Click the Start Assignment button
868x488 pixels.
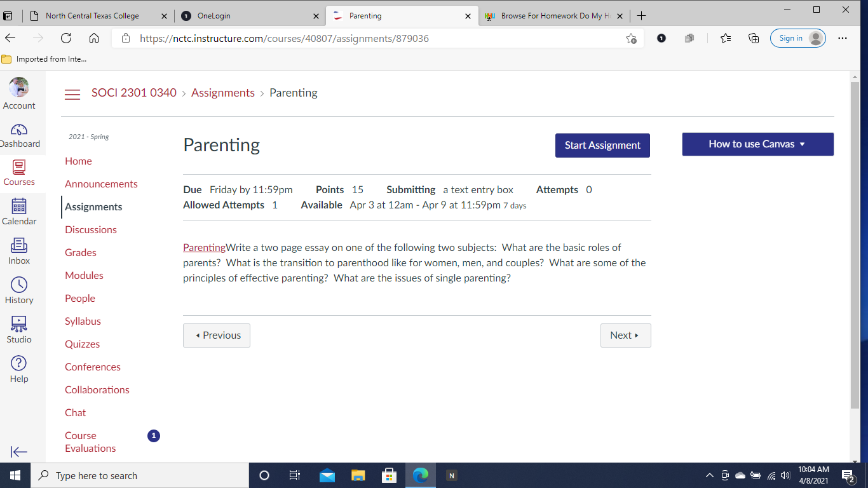(602, 146)
